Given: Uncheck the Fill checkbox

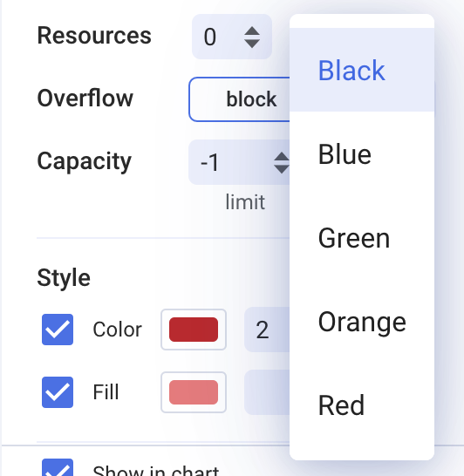Looking at the screenshot, I should pos(58,392).
